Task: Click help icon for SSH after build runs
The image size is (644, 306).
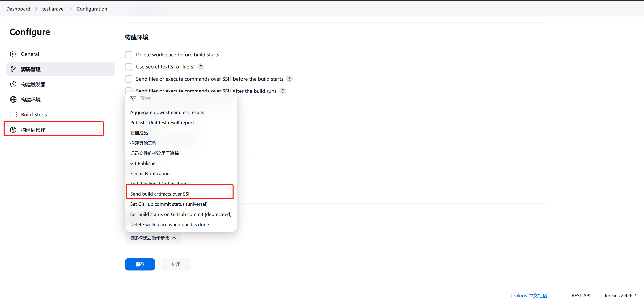Action: [283, 91]
